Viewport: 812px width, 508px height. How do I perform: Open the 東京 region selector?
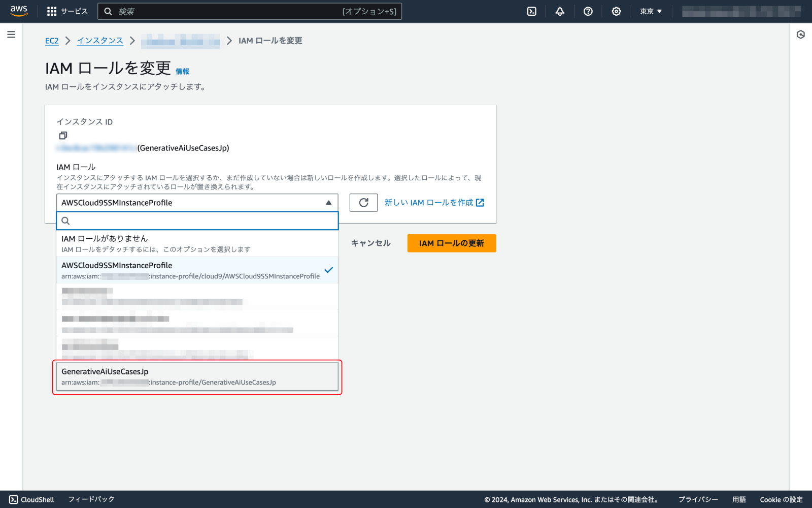tap(650, 11)
